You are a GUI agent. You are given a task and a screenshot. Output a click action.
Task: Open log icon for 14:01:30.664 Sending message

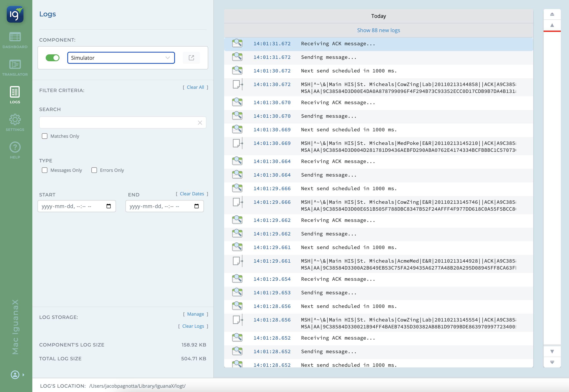[x=237, y=174]
